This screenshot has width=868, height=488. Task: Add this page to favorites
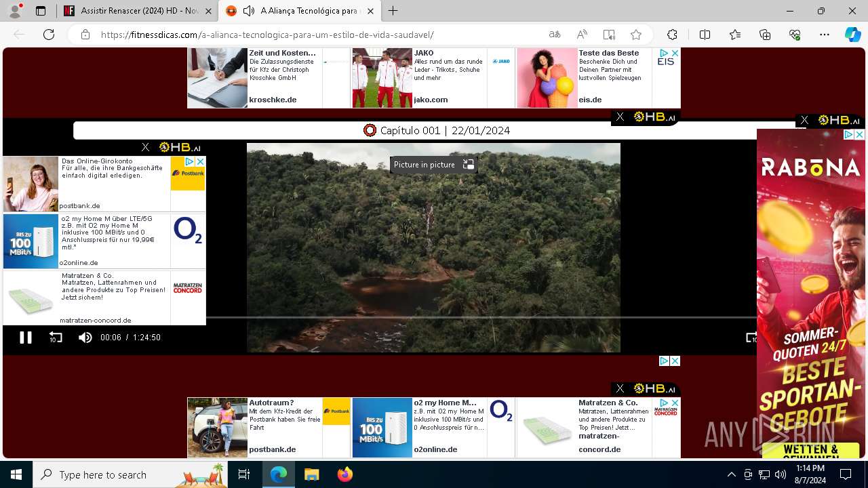coord(636,35)
